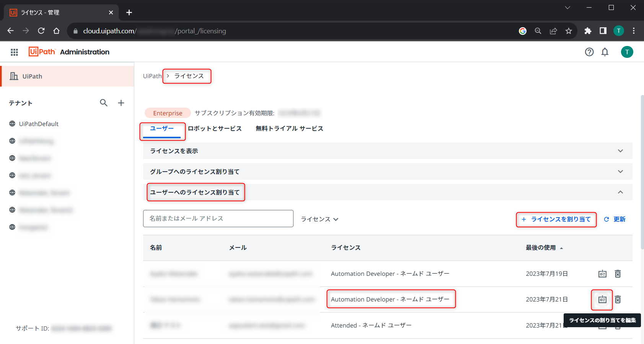Sort by the 名前 column header

[x=156, y=248]
